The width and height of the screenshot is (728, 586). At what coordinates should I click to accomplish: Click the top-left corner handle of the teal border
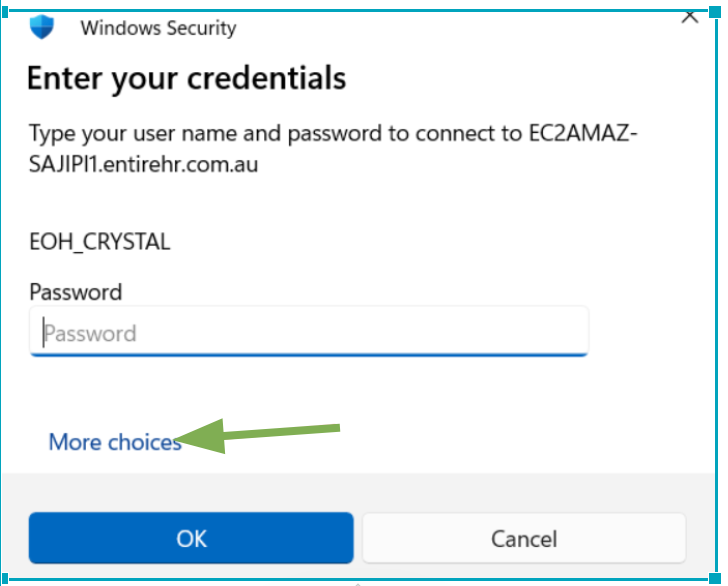click(x=4, y=9)
